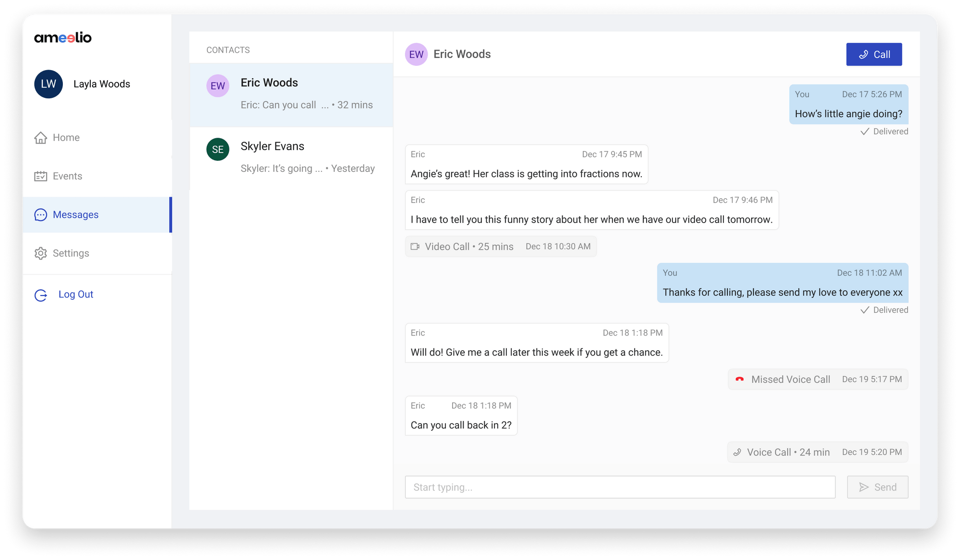
Task: Click the Messages chat bubble icon
Action: click(41, 214)
